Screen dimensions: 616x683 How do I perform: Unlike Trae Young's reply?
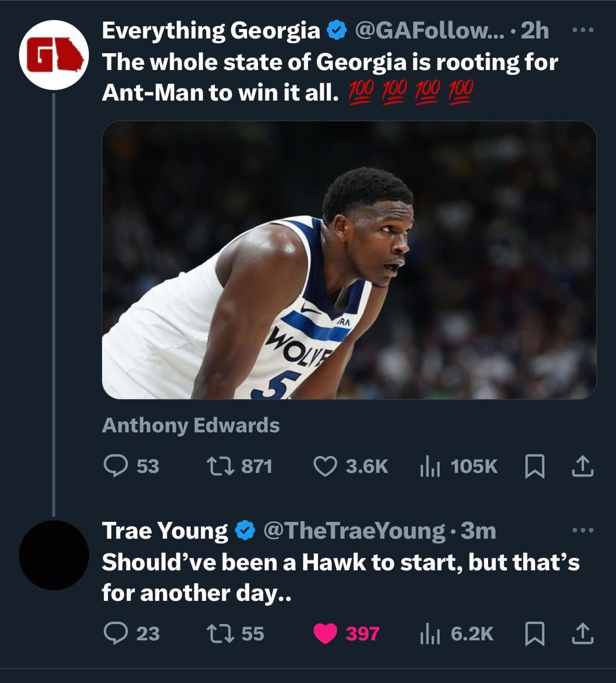(x=325, y=633)
